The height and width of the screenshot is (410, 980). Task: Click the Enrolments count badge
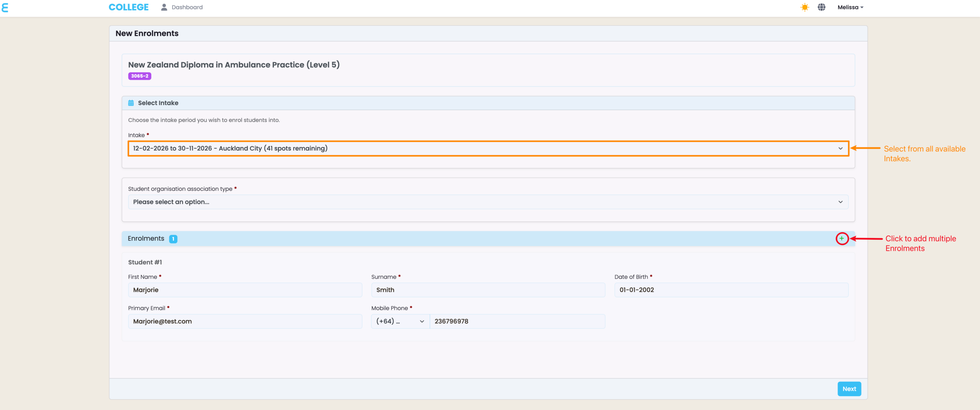(x=173, y=239)
